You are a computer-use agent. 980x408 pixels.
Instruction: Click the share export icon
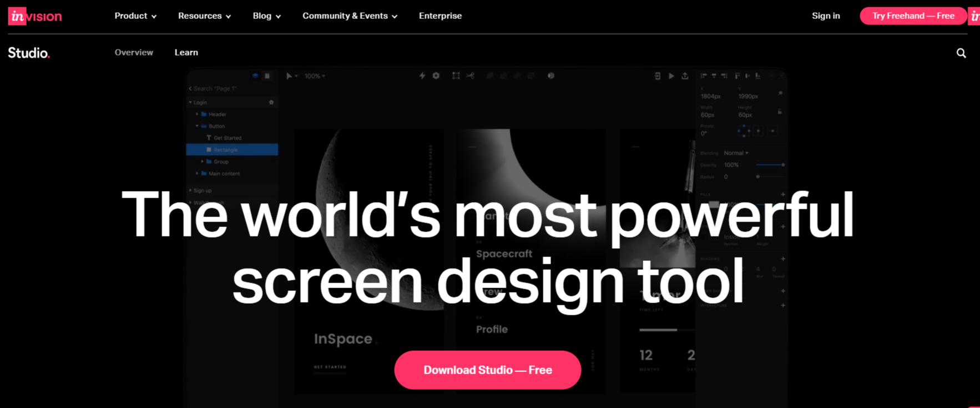click(x=685, y=76)
